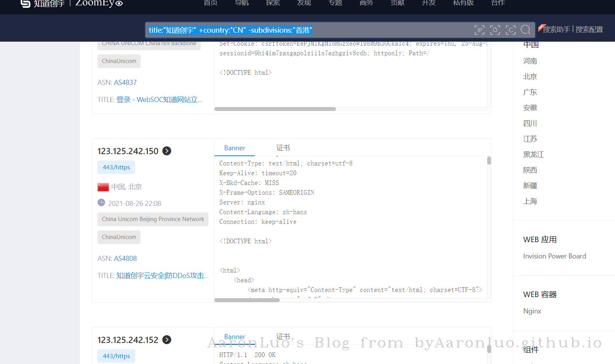
Task: Click the magnifying glass search icon
Action: click(x=526, y=30)
